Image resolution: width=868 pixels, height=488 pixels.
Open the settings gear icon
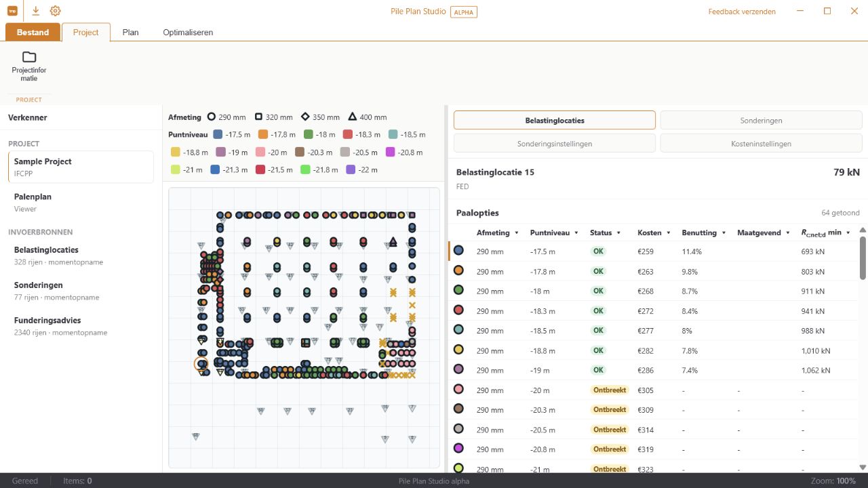pos(56,11)
